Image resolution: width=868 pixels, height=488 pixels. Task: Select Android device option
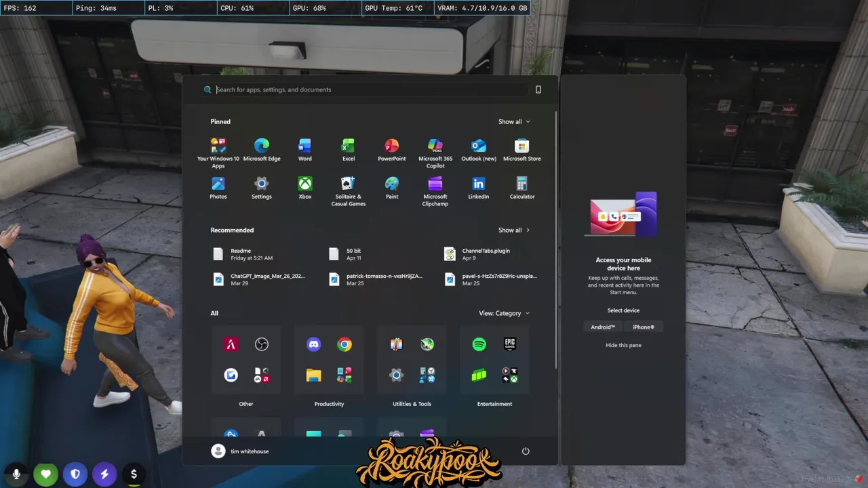[x=603, y=327]
